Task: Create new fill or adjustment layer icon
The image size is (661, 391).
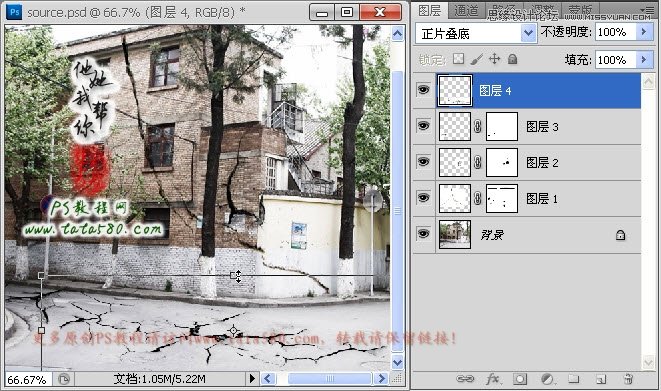Action: pos(547,379)
